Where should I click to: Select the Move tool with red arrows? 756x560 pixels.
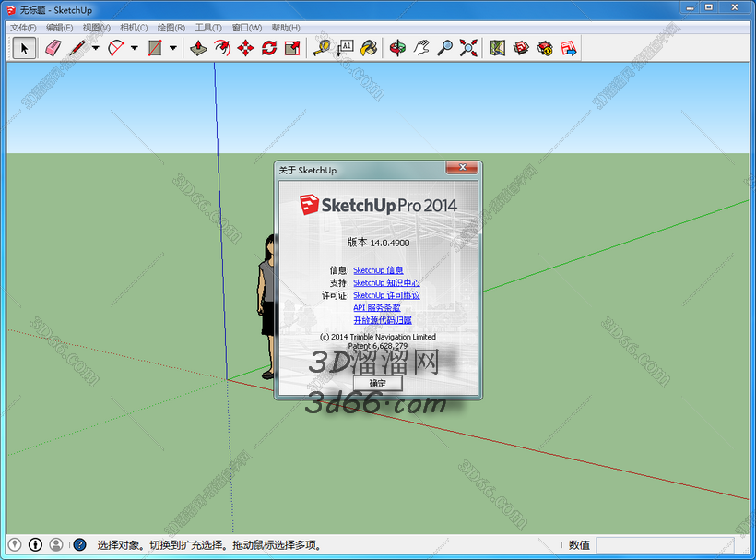pyautogui.click(x=245, y=48)
